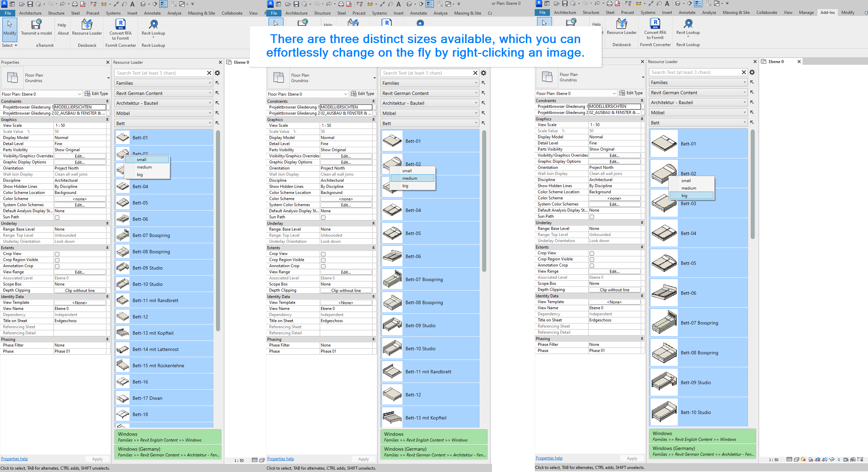Enable the Sun Path checkbox
The height and width of the screenshot is (472, 868).
coord(57,217)
